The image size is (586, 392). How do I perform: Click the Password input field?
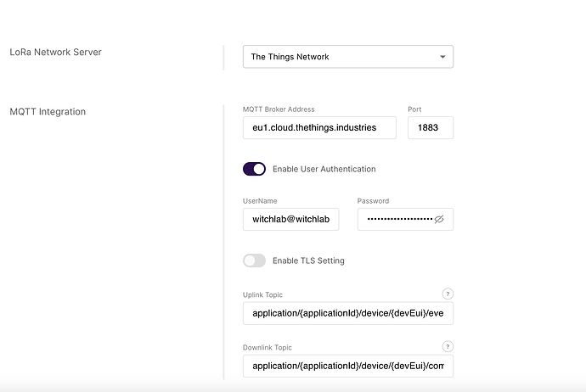[396, 219]
